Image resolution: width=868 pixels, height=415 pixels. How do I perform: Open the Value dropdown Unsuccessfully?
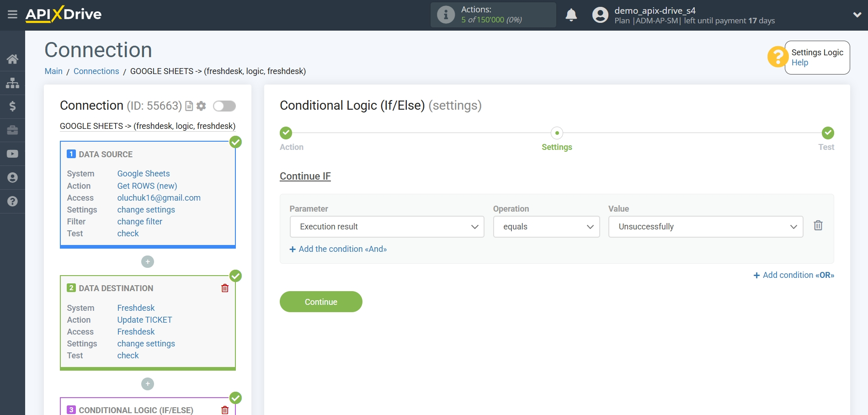[x=705, y=227]
